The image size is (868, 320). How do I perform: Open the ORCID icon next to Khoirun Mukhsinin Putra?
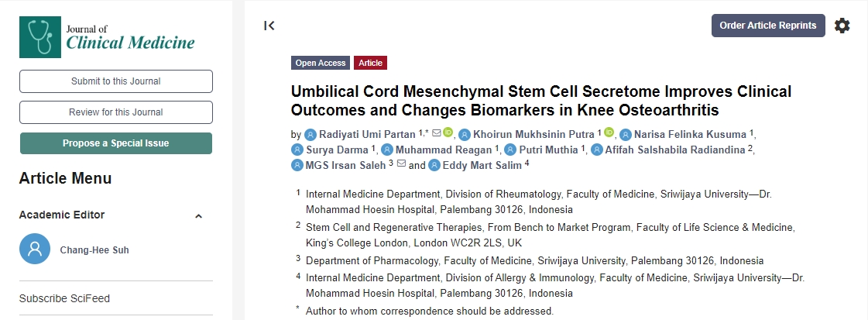click(x=609, y=133)
